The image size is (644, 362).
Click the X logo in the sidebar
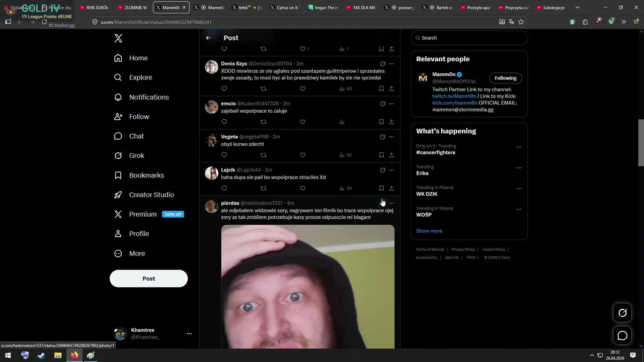(x=118, y=38)
